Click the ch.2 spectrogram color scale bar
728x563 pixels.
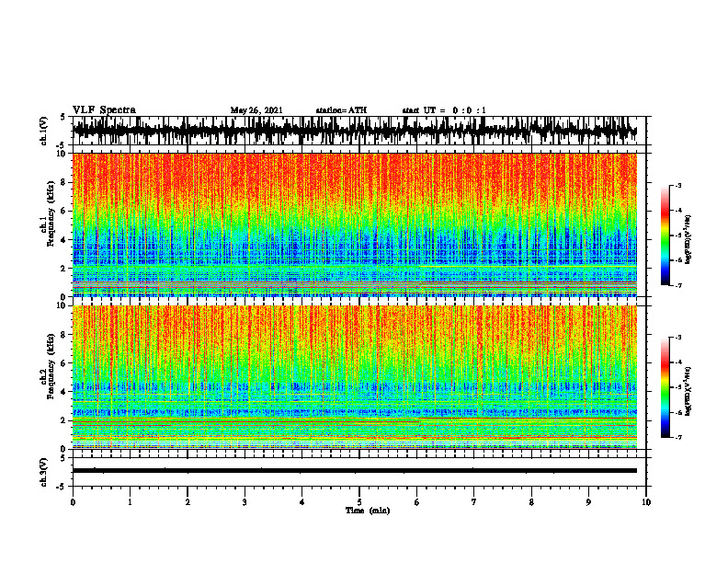tap(665, 387)
